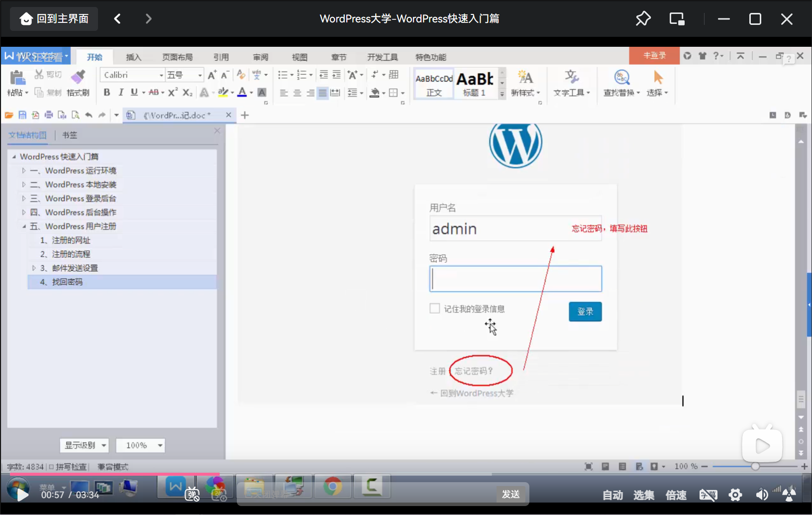Go back with the left arrow in the title bar
This screenshot has height=515, width=812.
click(117, 19)
